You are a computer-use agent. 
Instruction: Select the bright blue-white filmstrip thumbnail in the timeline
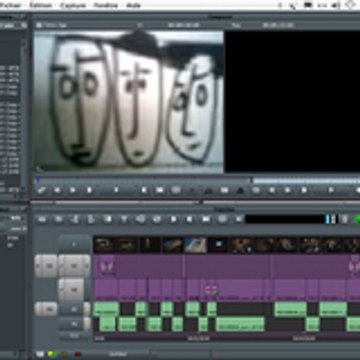[195, 245]
